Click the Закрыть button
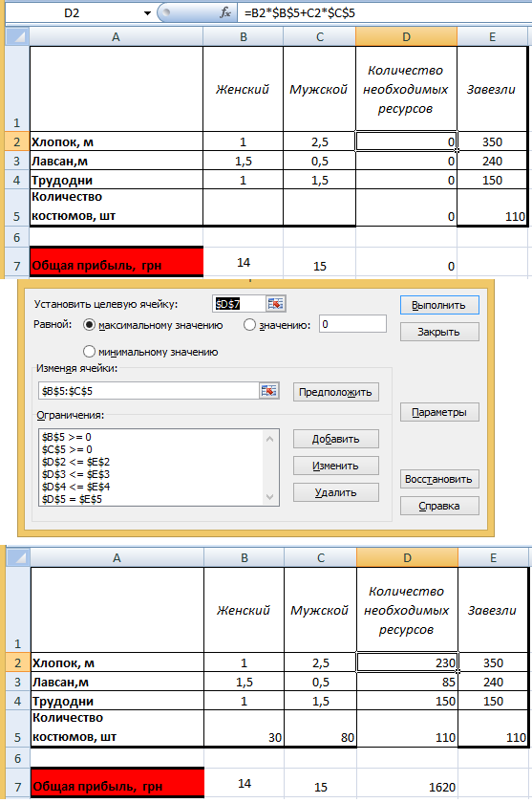Screen dimensions: 532x803 tap(439, 332)
